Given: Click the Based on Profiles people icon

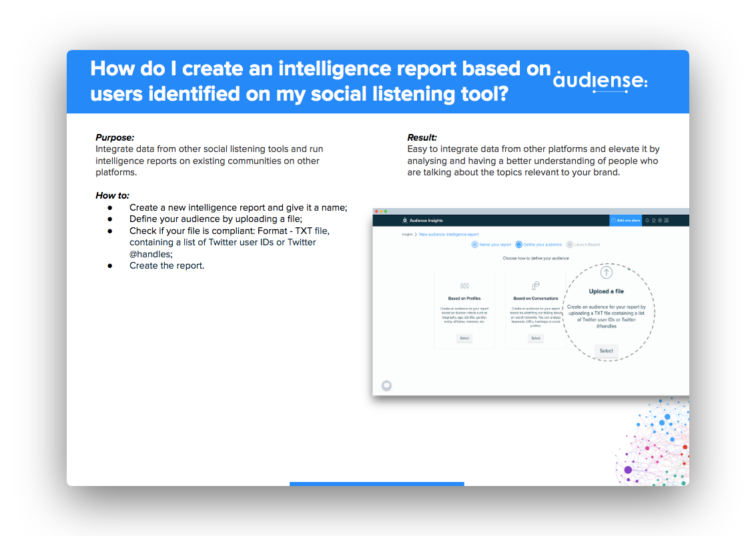Looking at the screenshot, I should [x=464, y=285].
